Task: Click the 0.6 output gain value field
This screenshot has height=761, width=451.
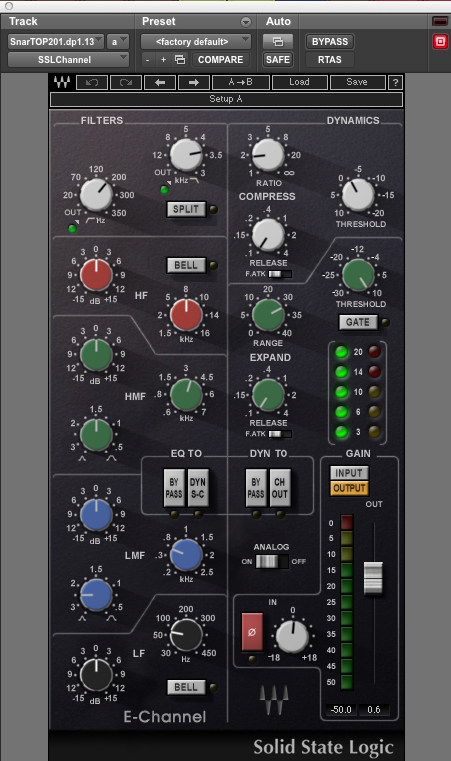Action: pyautogui.click(x=373, y=710)
